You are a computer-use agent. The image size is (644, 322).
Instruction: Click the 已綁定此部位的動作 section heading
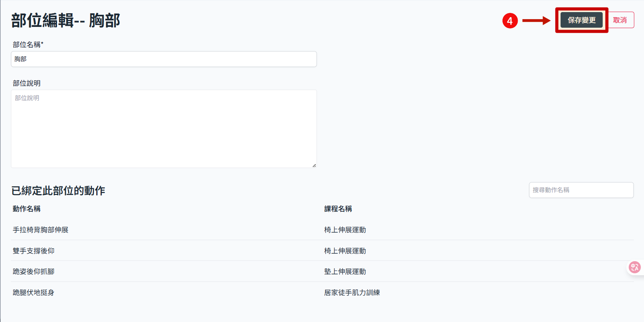58,191
